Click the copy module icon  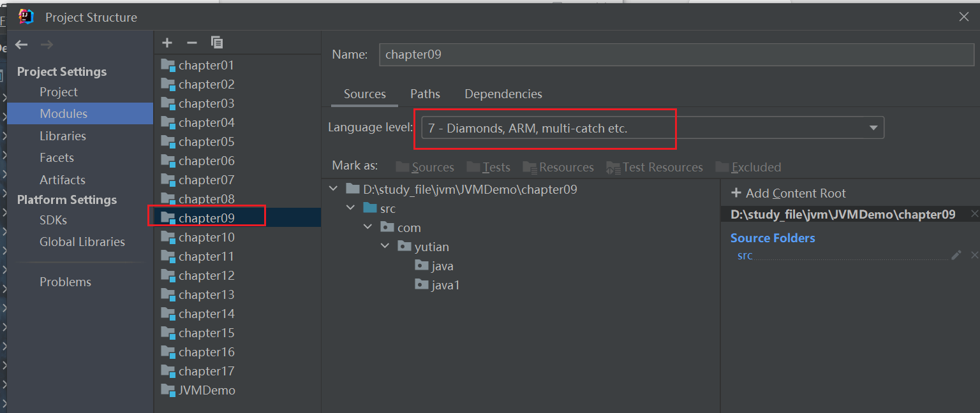(x=217, y=43)
